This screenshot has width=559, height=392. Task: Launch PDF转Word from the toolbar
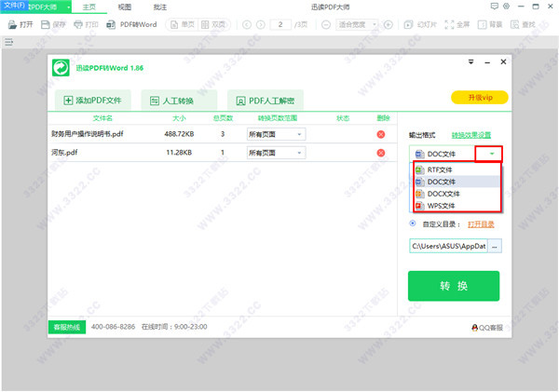pyautogui.click(x=131, y=24)
